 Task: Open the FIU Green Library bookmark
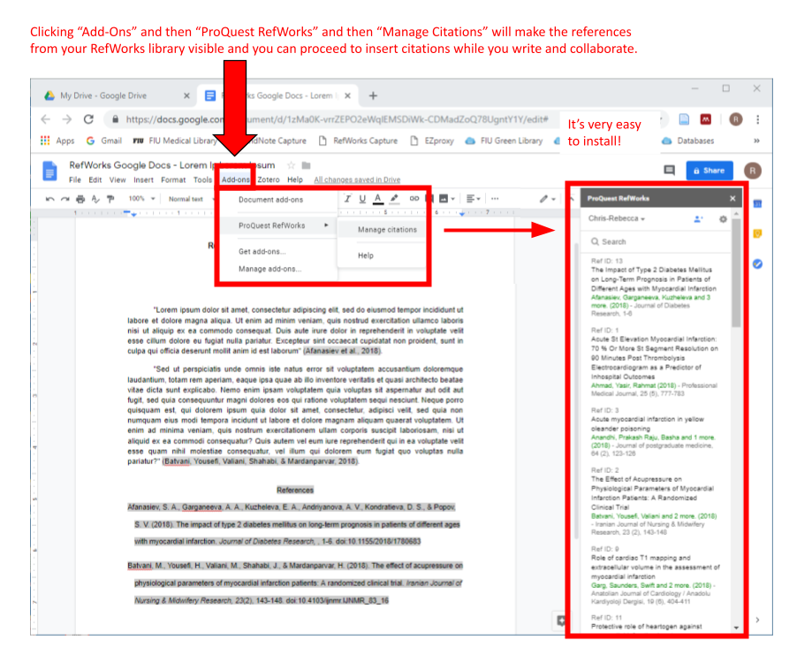(x=504, y=141)
